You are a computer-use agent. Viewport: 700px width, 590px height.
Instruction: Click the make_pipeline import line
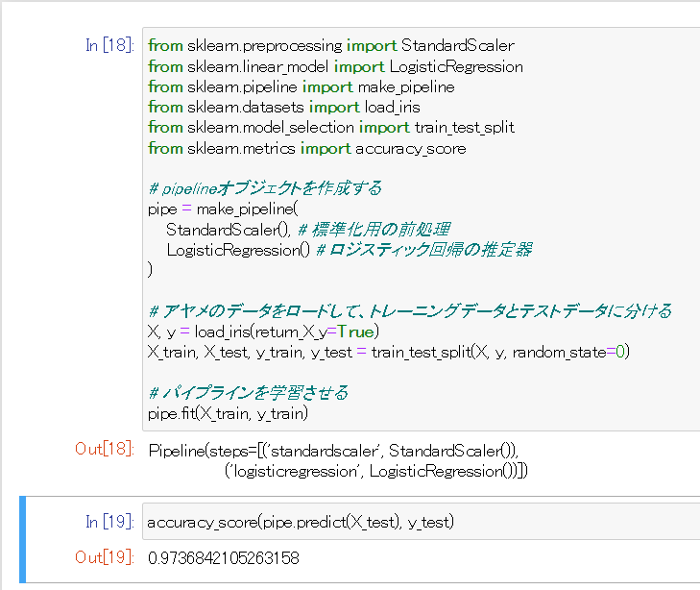point(302,86)
